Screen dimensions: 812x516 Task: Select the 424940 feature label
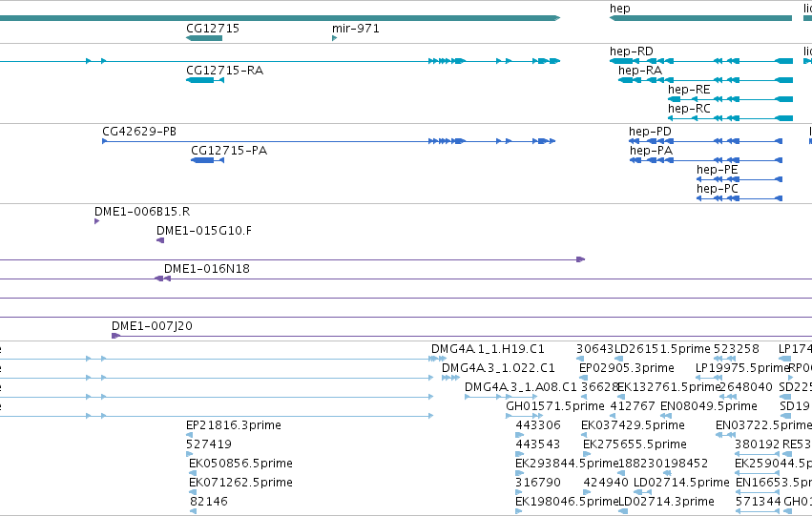coord(606,483)
